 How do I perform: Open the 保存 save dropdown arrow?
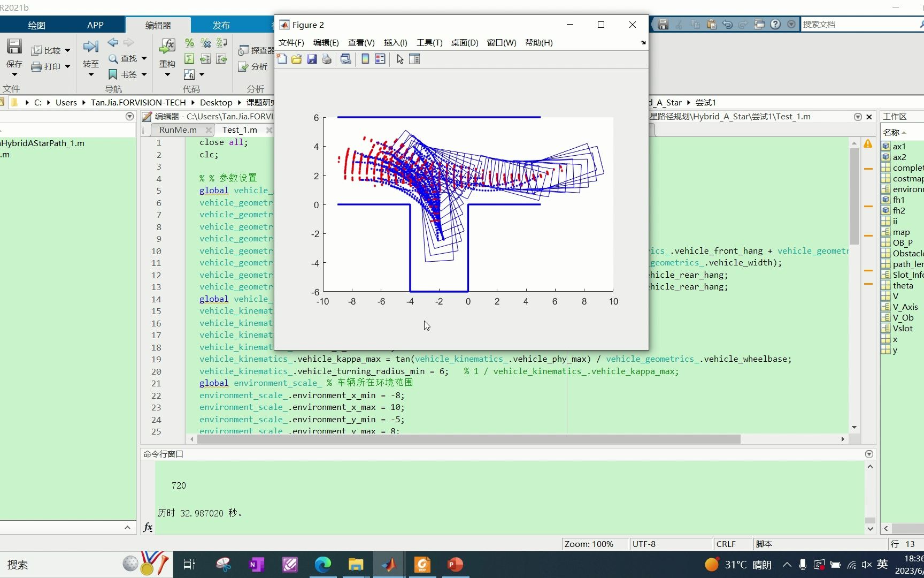point(14,75)
